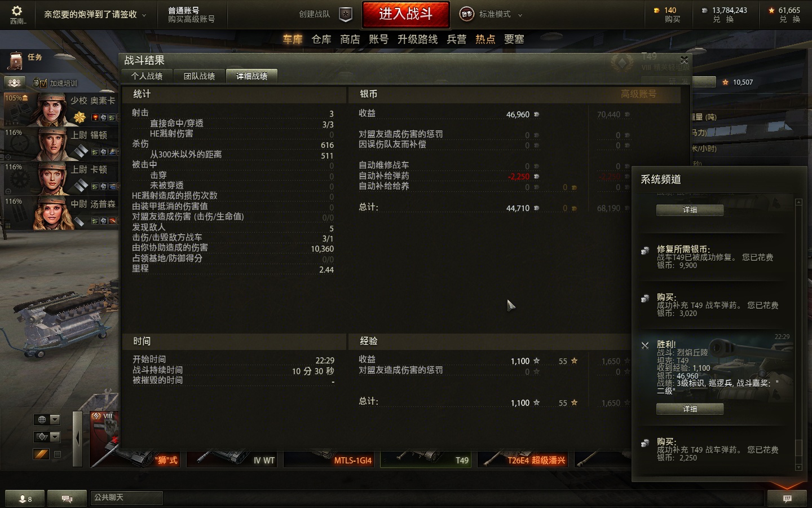Click the system channel vertical scrollbar
Screen dimensions: 812x508
click(x=798, y=334)
